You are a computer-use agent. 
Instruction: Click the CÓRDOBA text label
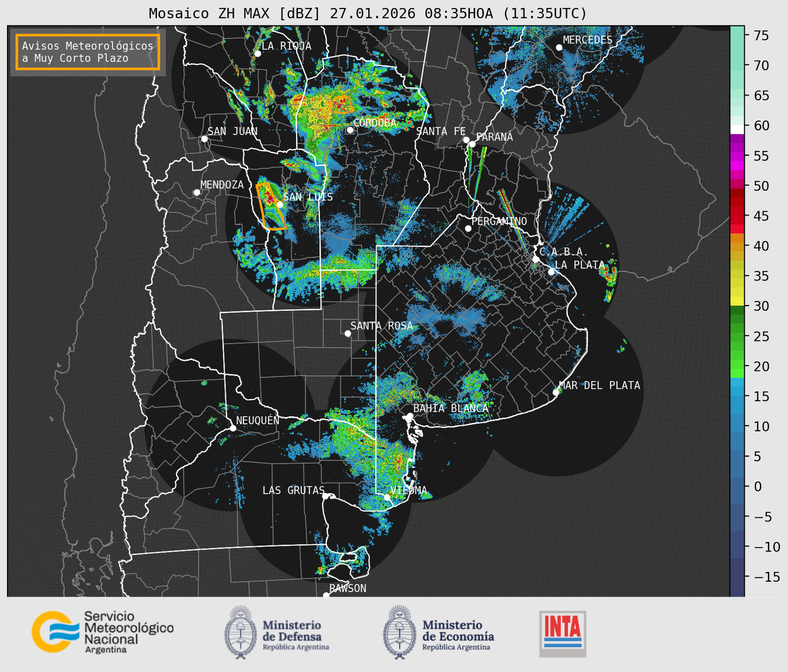tap(375, 122)
